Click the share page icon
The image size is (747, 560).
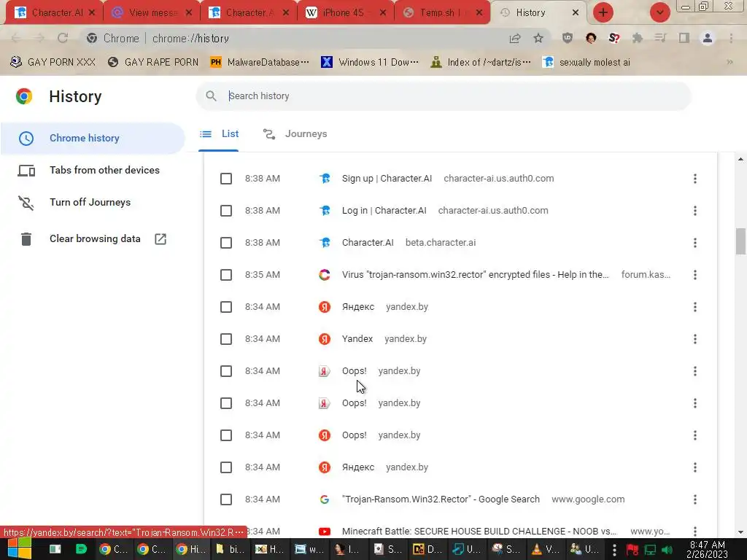pos(514,38)
